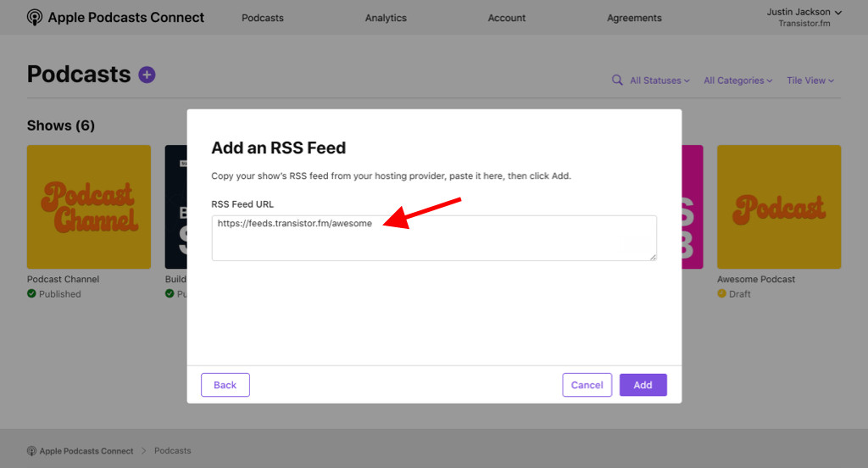
Task: Click the Apple Podcasts Connect logo icon
Action: coord(35,17)
